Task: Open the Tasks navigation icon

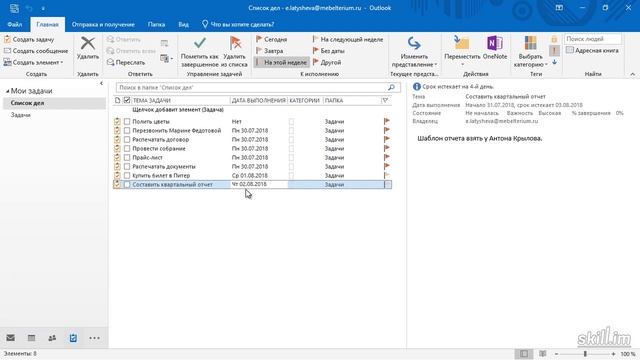Action: click(x=73, y=338)
